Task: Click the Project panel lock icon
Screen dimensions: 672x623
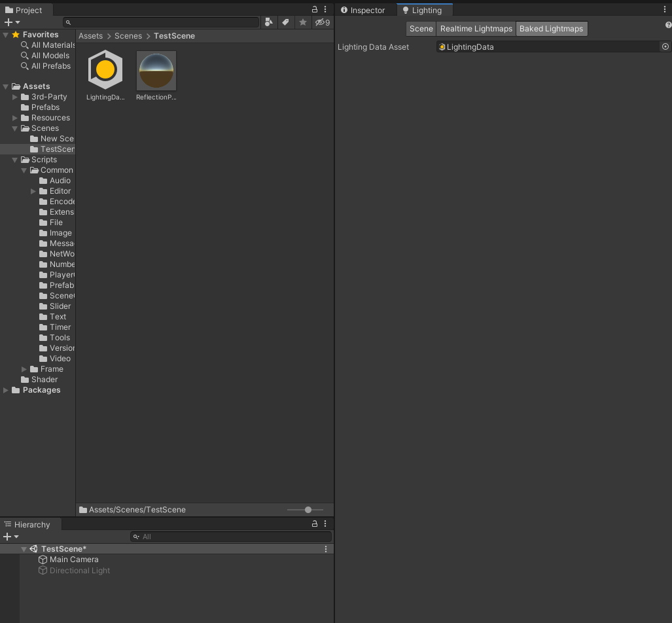Action: coord(315,9)
